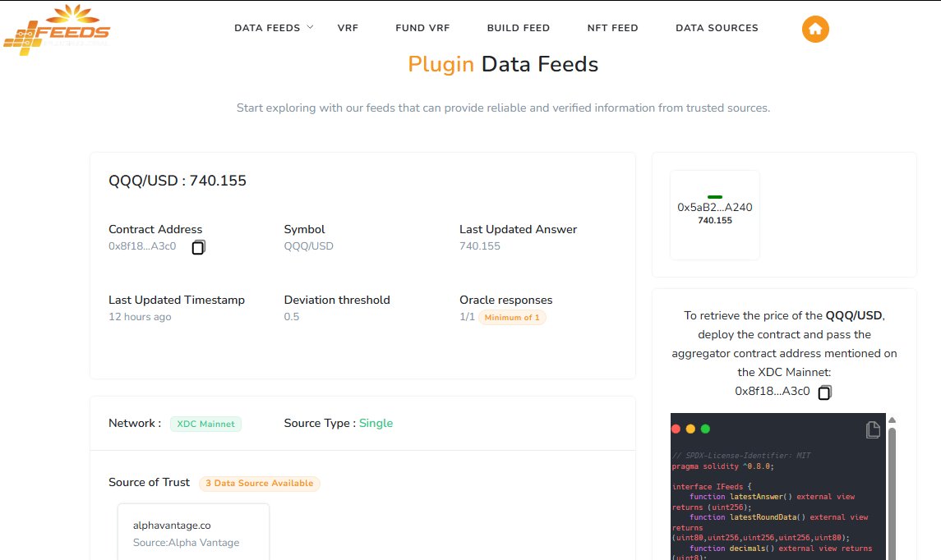Viewport: 941px width, 560px height.
Task: Copy the contract address 0x8f18...A3c0 in feed details
Action: click(199, 247)
